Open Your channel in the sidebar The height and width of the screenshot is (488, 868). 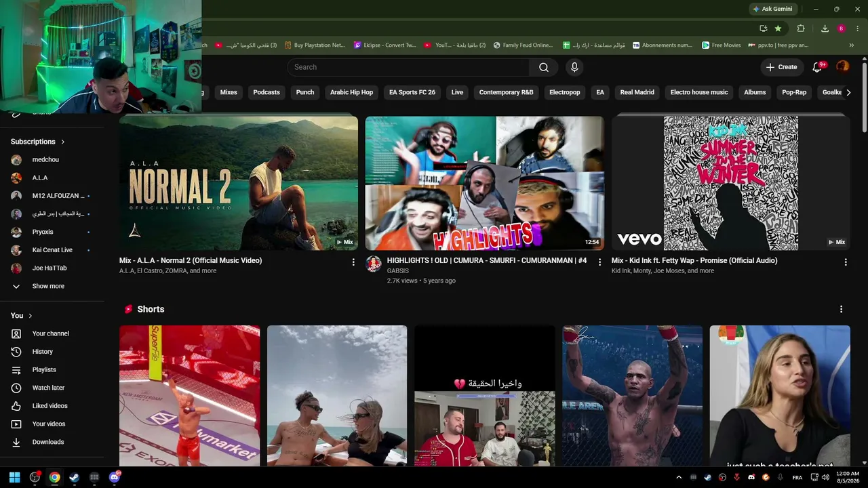[52, 333]
